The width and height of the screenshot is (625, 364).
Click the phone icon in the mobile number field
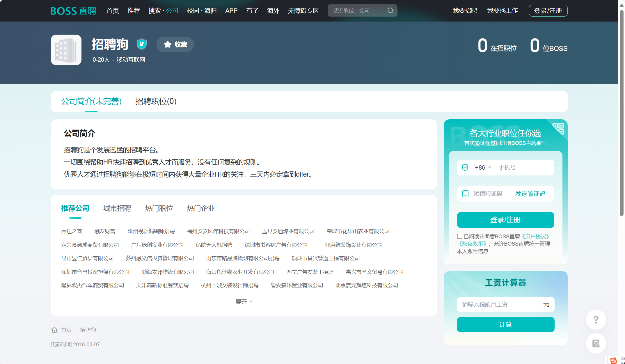(466, 167)
